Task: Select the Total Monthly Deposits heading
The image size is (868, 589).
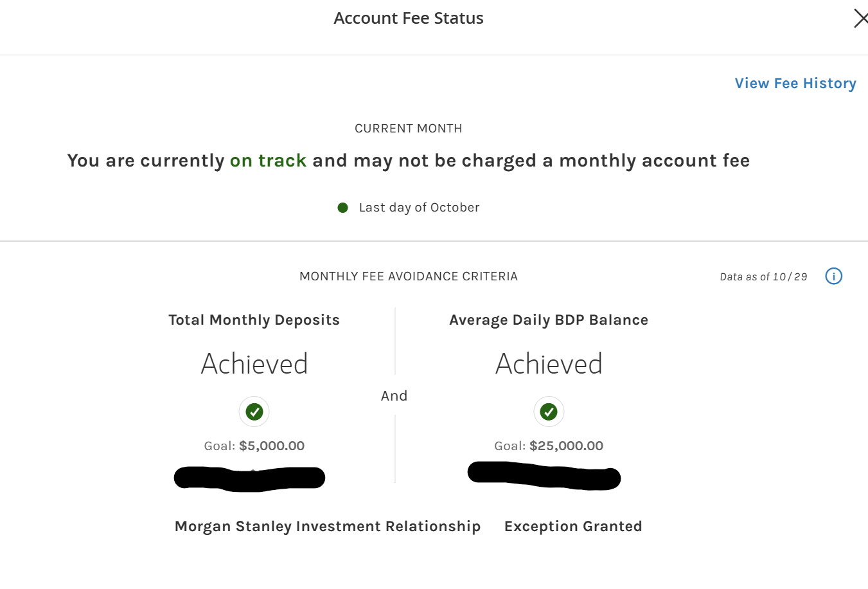Action: [x=254, y=320]
